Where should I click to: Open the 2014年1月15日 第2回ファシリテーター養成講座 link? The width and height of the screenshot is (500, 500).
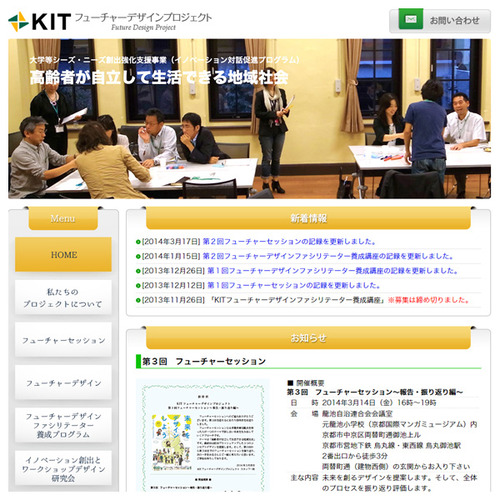(x=328, y=256)
